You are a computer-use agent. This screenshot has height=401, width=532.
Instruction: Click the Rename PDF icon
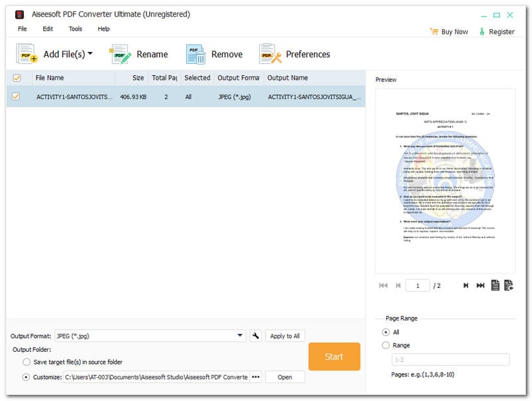(x=120, y=54)
